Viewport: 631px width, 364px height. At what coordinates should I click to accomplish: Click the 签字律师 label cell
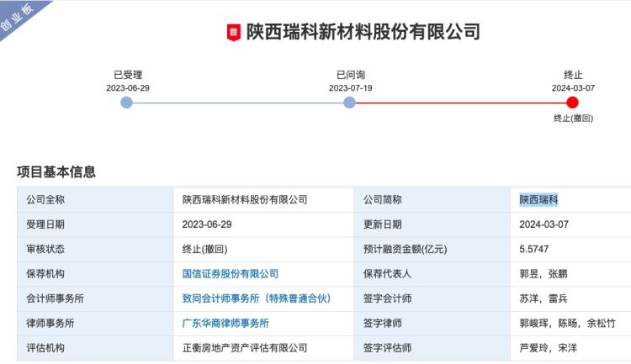coord(432,324)
